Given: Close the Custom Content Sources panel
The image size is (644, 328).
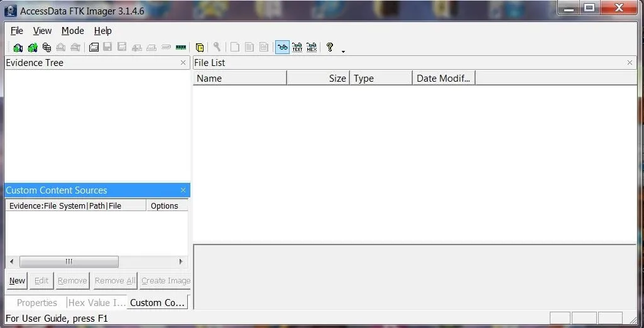Looking at the screenshot, I should pos(183,190).
